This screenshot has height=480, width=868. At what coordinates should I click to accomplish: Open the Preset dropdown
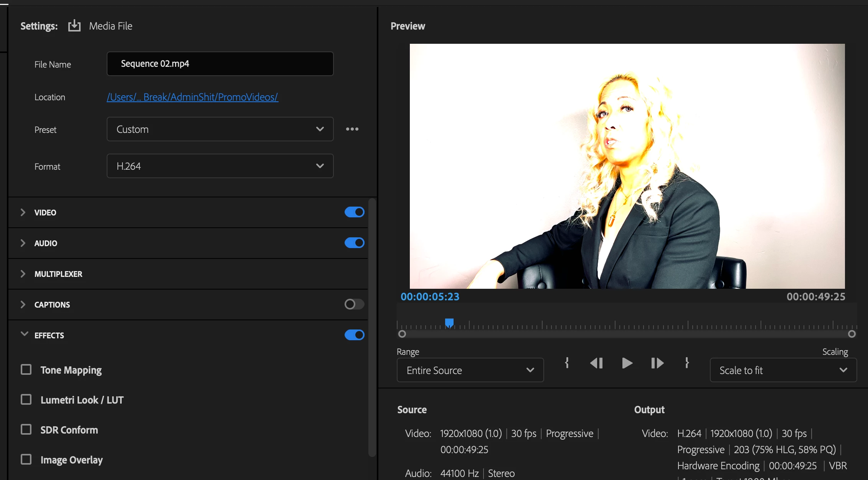tap(220, 129)
